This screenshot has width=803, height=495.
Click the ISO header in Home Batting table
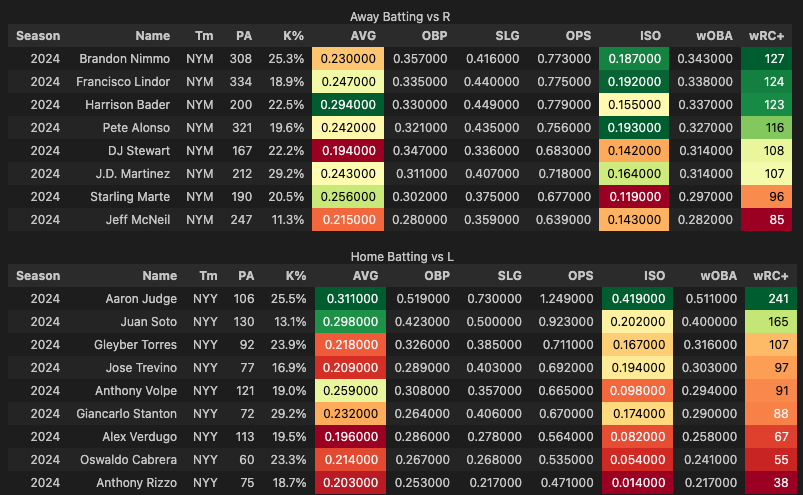(654, 276)
